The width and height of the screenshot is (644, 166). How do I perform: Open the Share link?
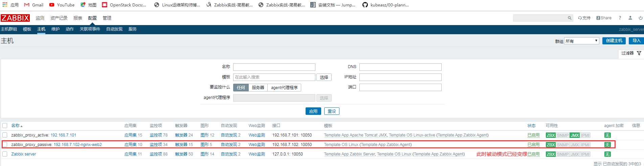pyautogui.click(x=604, y=18)
